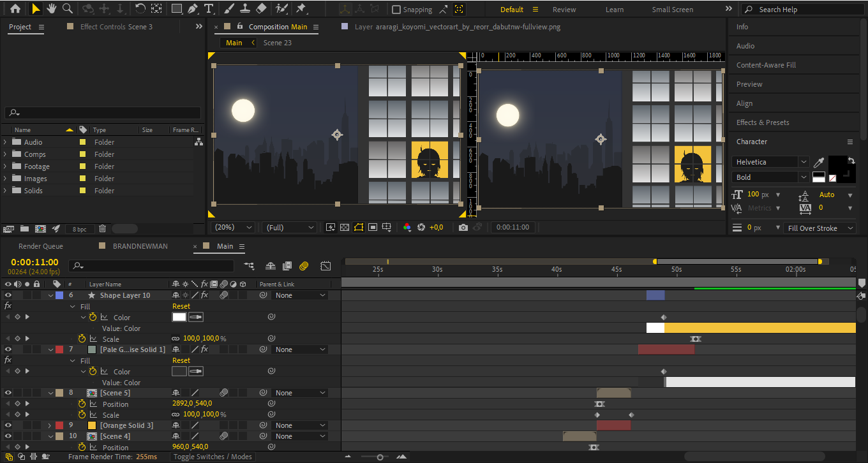Switch to the BRANDNEWMAN timeline tab

[x=140, y=246]
